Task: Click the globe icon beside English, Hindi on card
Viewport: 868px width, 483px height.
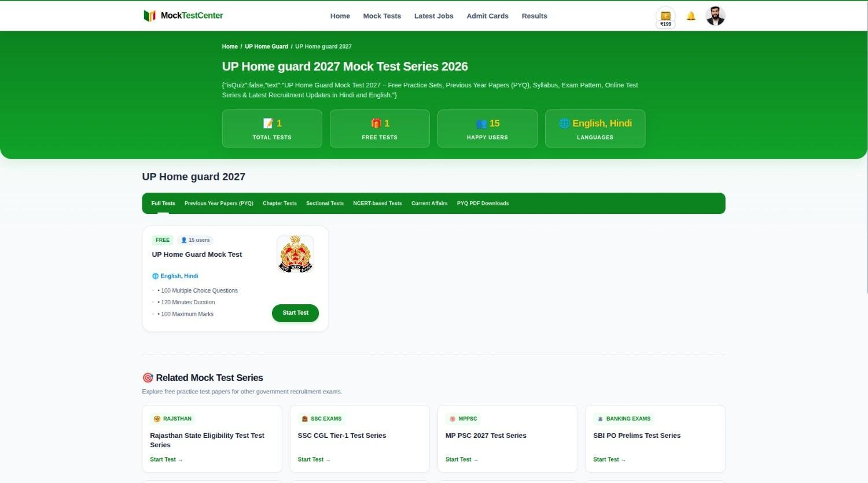Action: tap(155, 276)
